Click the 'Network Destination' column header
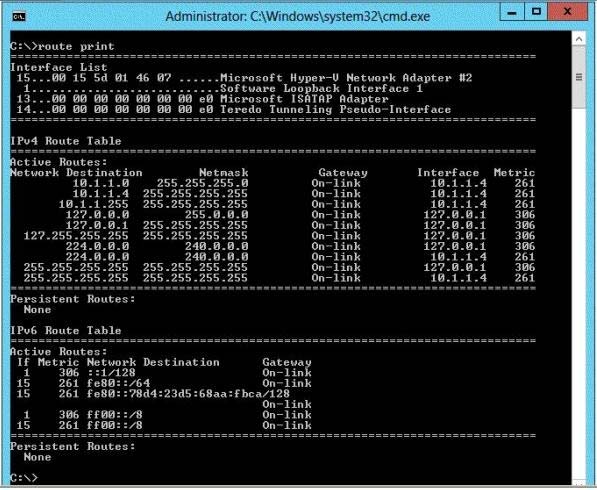 76,173
